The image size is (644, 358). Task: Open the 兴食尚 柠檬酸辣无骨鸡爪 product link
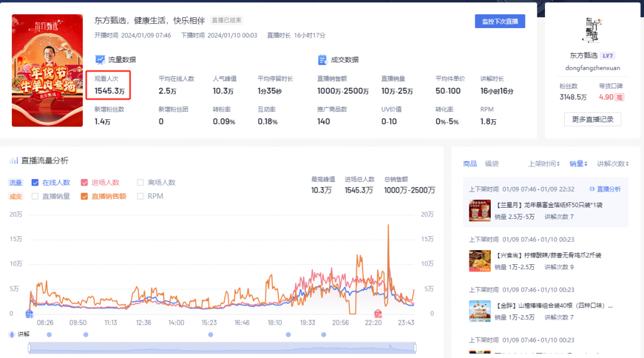coord(549,255)
